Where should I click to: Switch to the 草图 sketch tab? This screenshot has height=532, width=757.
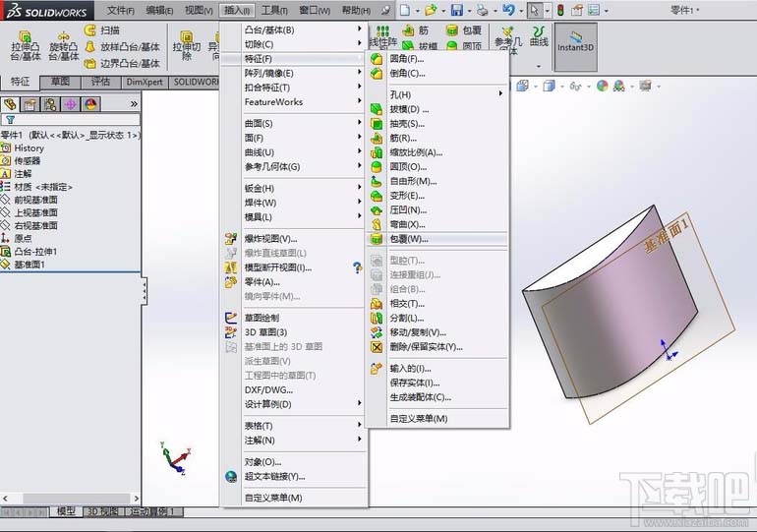coord(60,82)
